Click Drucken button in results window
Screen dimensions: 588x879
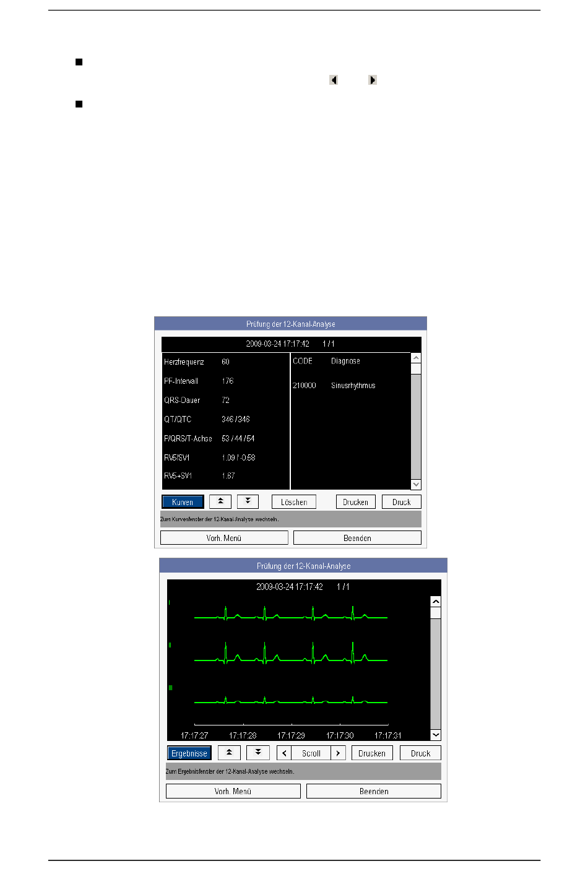pos(356,502)
